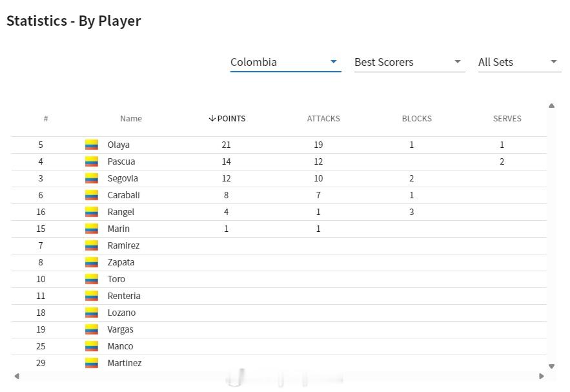
Task: Click the scroll-left arrow below the table
Action: (17, 376)
